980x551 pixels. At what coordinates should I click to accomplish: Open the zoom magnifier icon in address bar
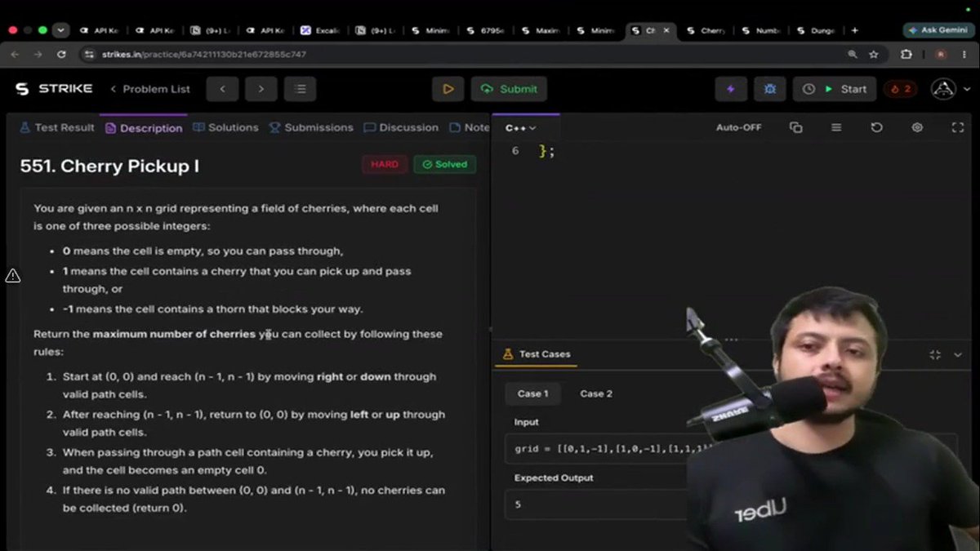(853, 54)
